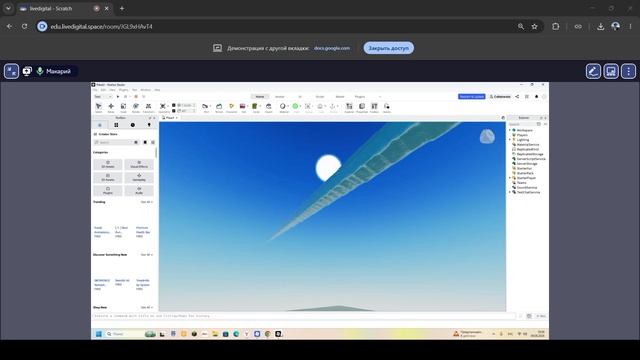Open the Chrome tab search dropdown
Screen dimensions: 640x360
click(8, 8)
